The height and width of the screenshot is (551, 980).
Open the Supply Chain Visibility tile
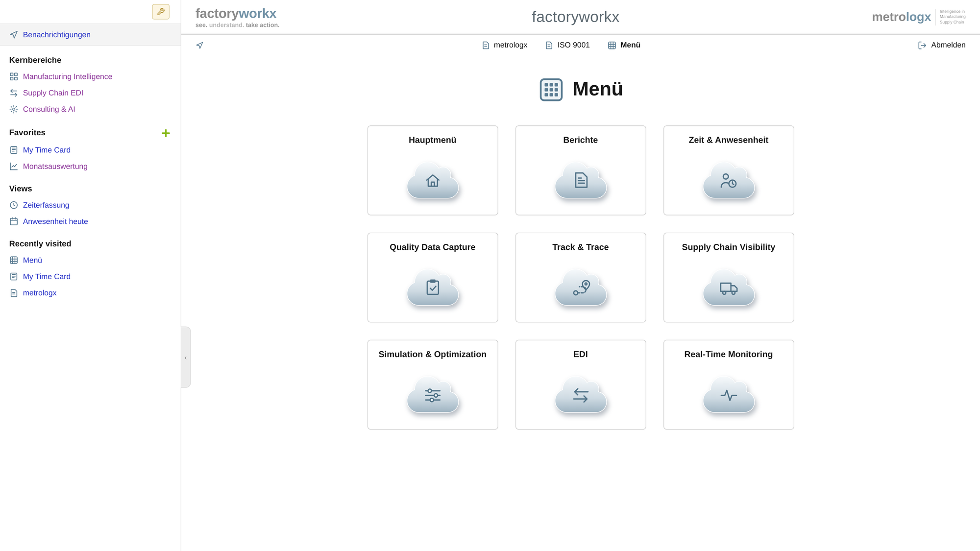[729, 278]
